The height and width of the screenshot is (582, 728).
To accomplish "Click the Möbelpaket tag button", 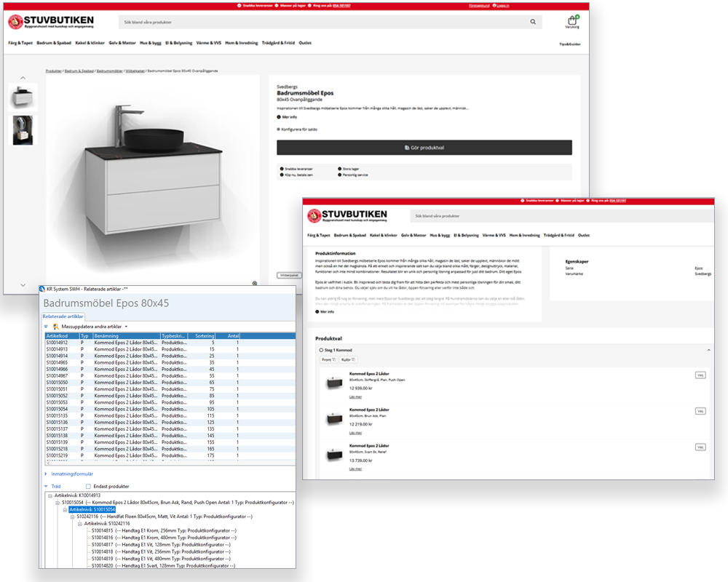I will coord(289,275).
